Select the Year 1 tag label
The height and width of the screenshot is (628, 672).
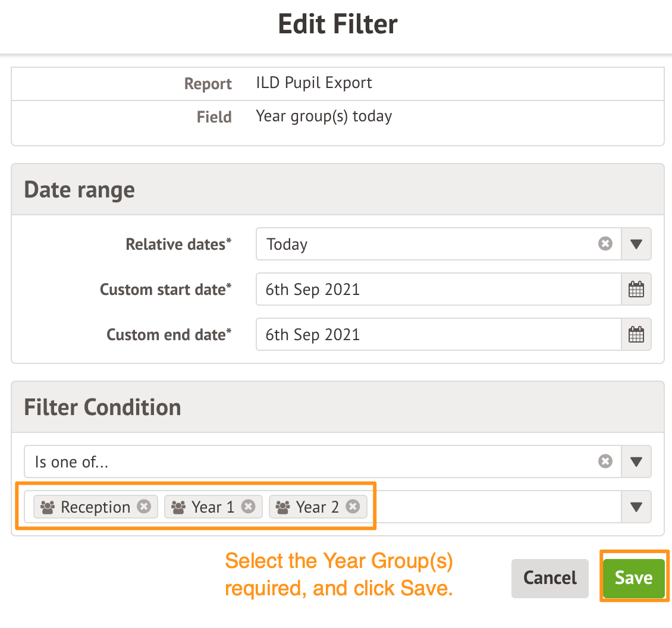pyautogui.click(x=213, y=507)
